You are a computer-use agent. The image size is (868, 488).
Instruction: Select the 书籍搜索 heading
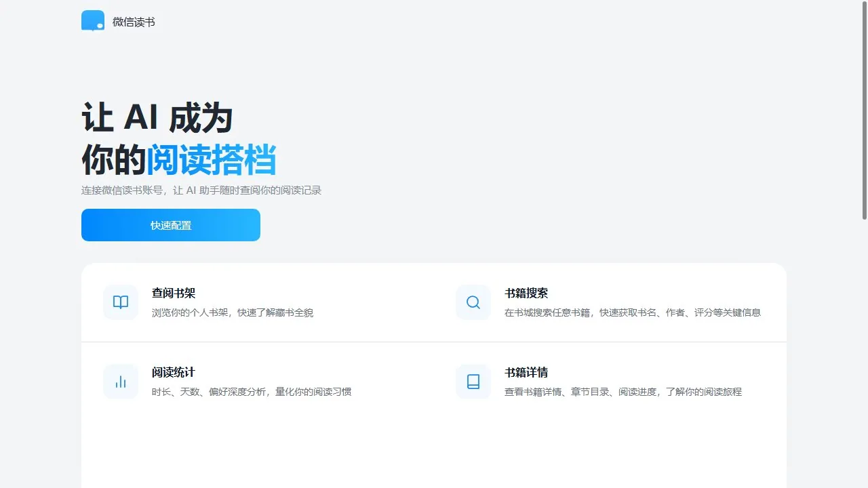526,293
